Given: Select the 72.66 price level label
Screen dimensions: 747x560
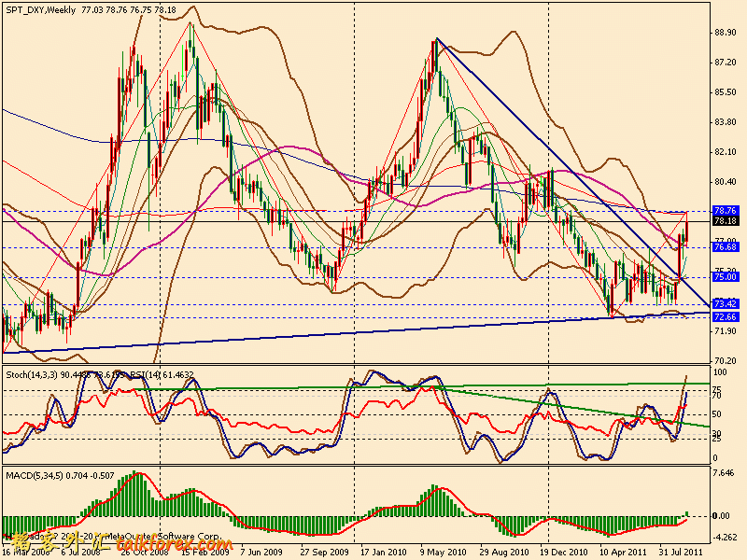Looking at the screenshot, I should 726,317.
